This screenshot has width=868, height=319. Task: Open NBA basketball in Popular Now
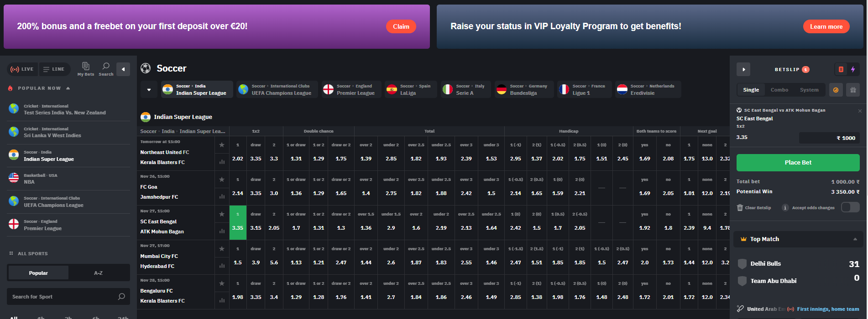(x=68, y=179)
